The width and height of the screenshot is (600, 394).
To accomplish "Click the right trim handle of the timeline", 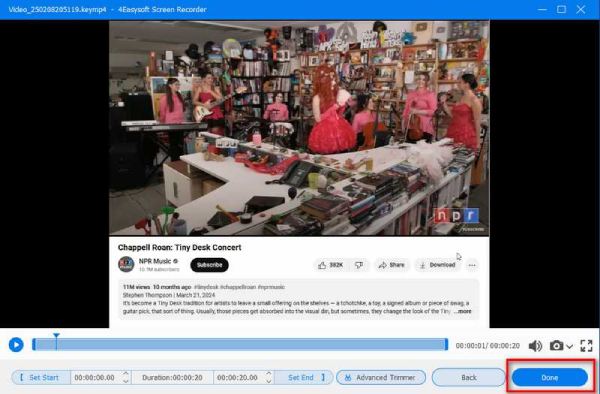I will tap(446, 344).
